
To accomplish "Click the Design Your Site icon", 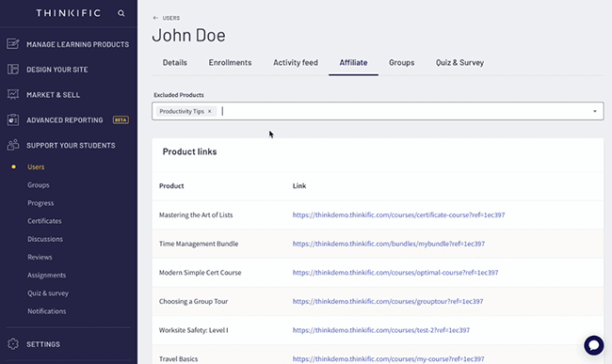I will [13, 70].
